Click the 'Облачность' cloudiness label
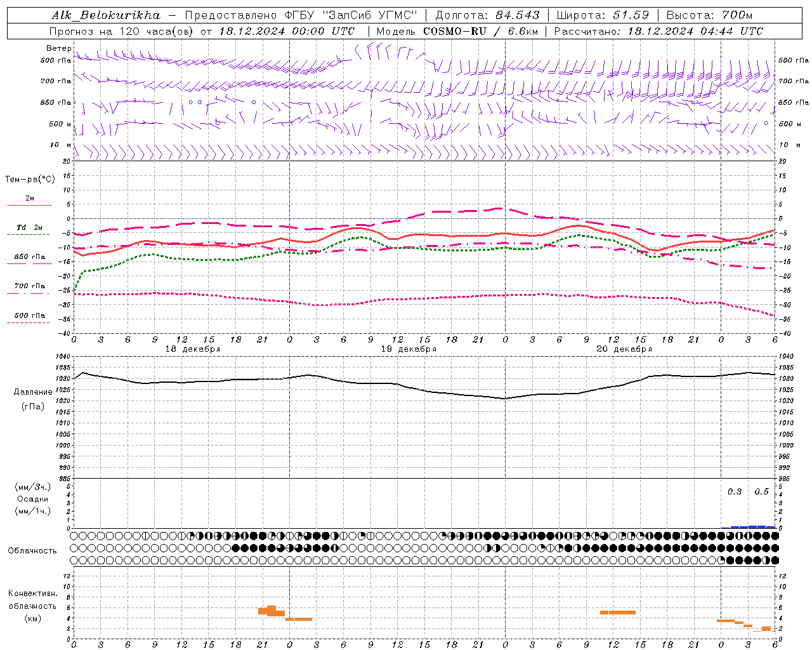Viewport: 812px width, 650px height. 32,551
